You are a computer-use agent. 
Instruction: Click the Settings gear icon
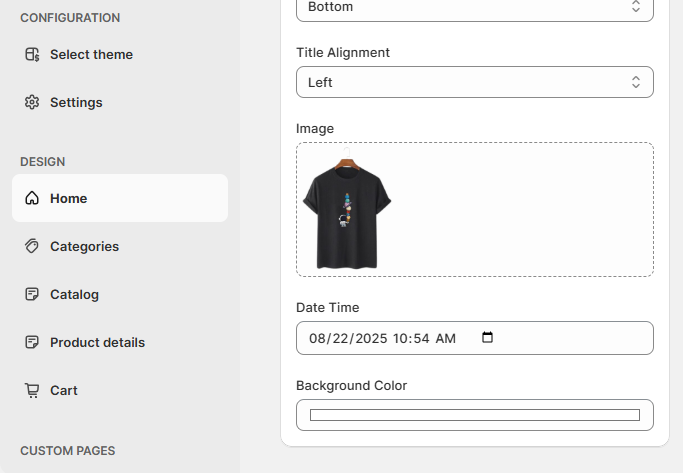point(32,102)
